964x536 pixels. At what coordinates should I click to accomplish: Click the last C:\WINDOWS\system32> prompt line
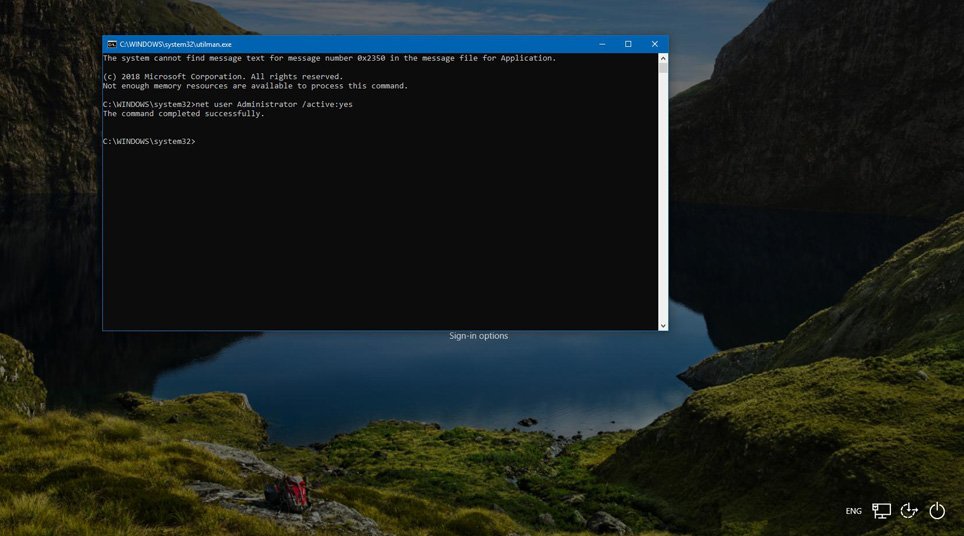tap(149, 141)
